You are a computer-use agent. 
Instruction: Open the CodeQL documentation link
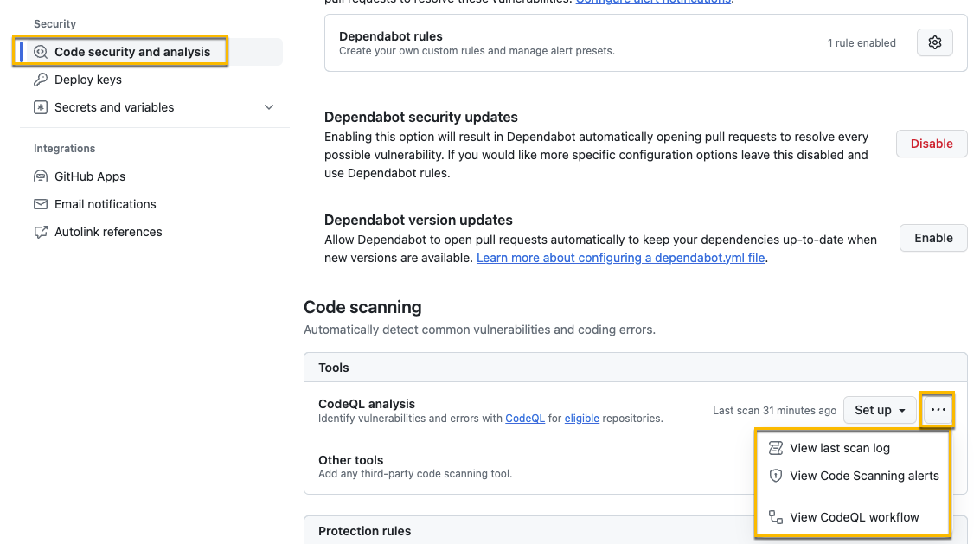(525, 419)
